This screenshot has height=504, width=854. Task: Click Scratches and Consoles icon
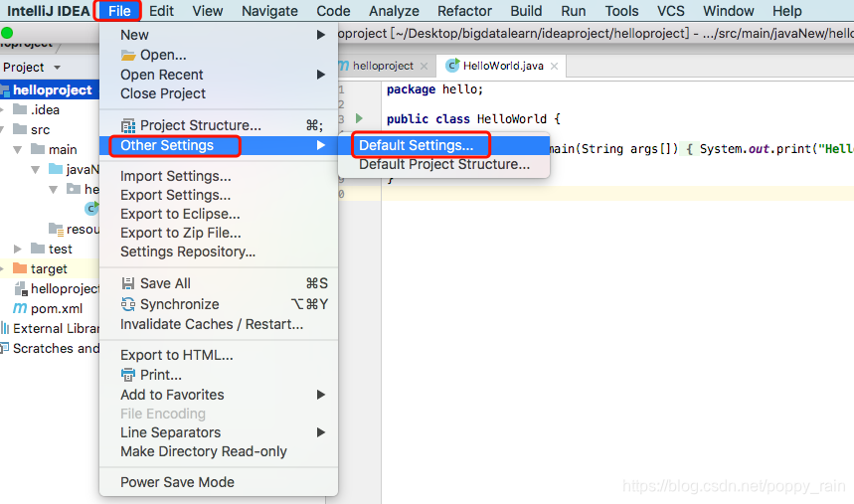tap(5, 348)
